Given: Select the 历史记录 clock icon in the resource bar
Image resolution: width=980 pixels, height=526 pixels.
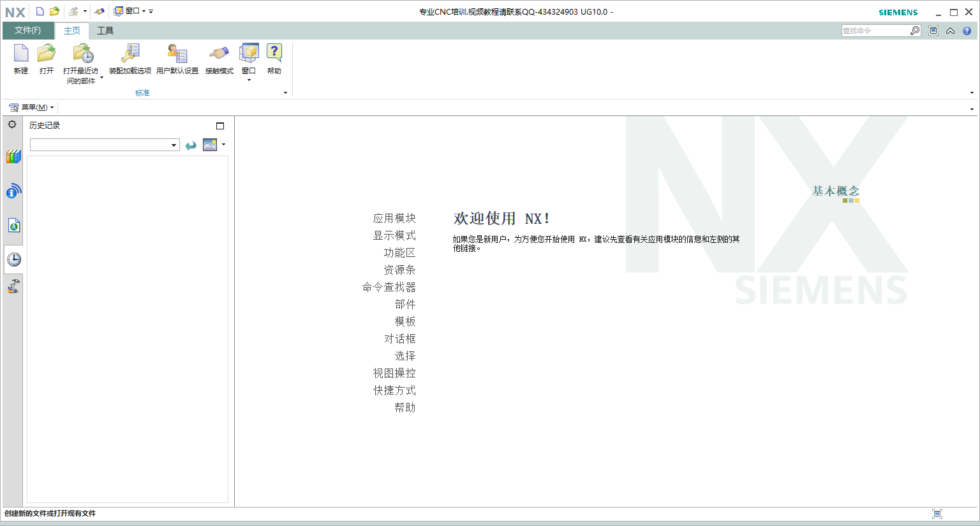Looking at the screenshot, I should tap(13, 259).
